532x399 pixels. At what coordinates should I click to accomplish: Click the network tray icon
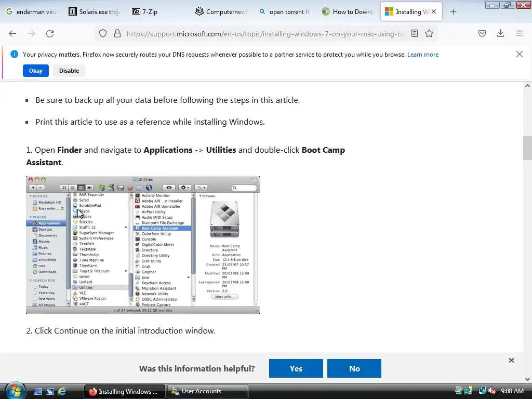point(482,391)
